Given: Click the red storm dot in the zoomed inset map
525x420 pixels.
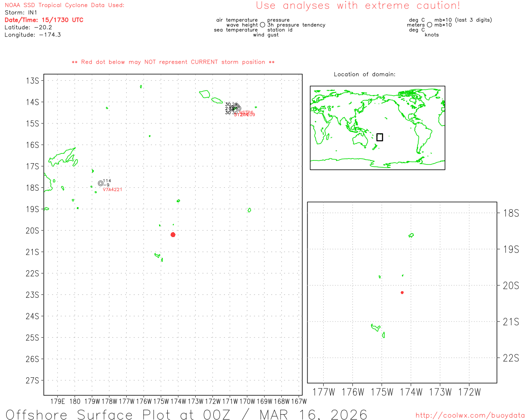Looking at the screenshot, I should tap(402, 292).
